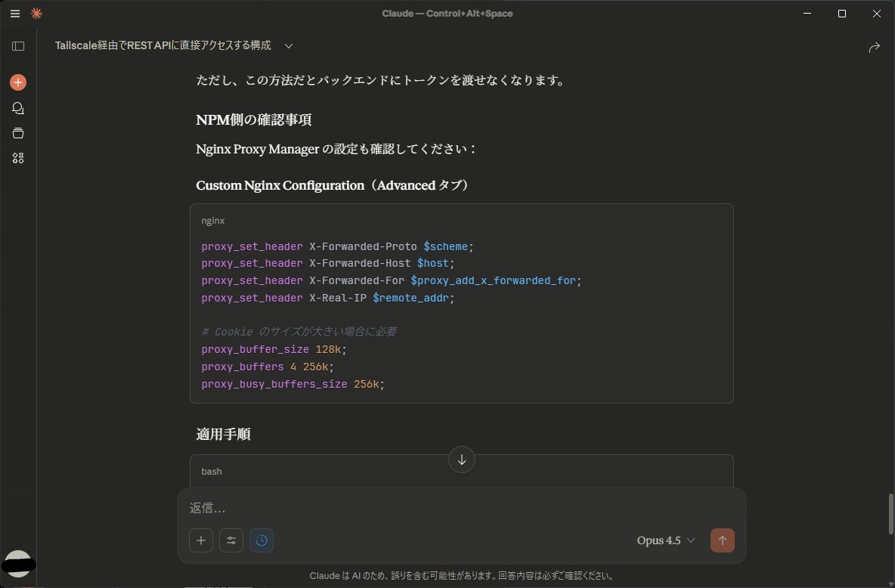This screenshot has height=588, width=895.
Task: Click the user profile avatar
Action: tap(18, 564)
